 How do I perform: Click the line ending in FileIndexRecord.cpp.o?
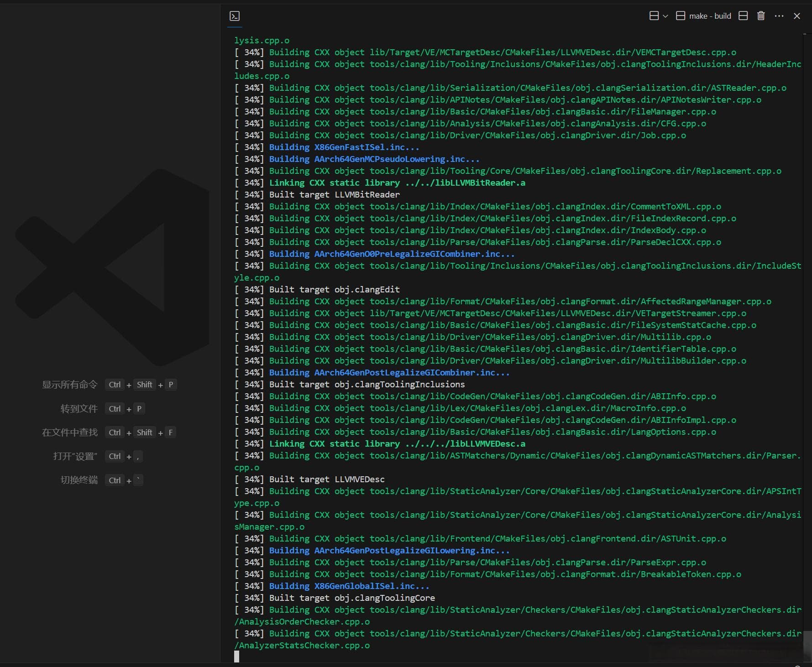pyautogui.click(x=485, y=219)
